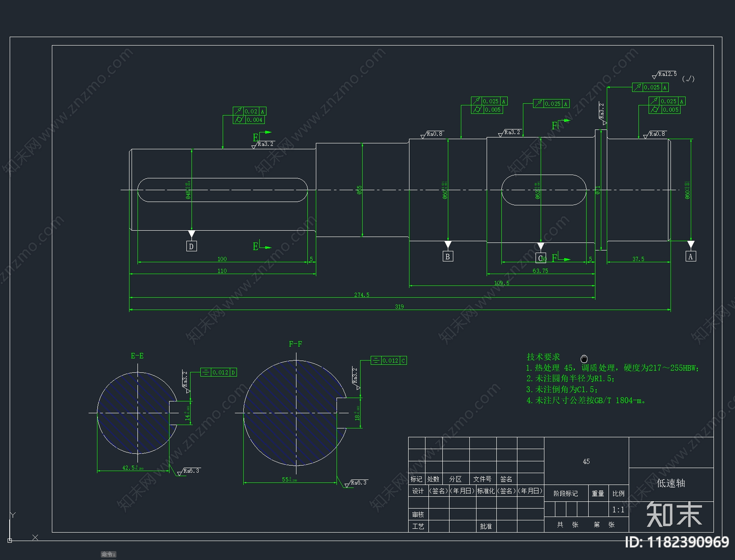Select the Ra12.5 surface roughness symbol

point(664,74)
